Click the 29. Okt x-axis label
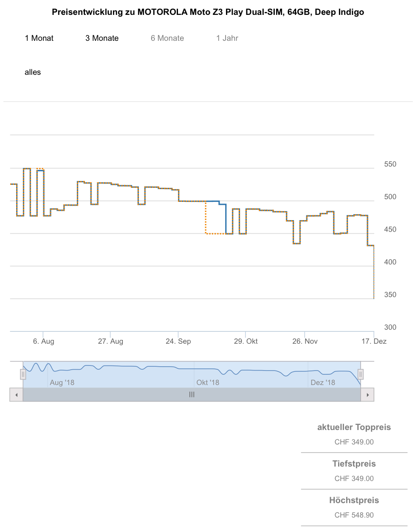 [246, 341]
